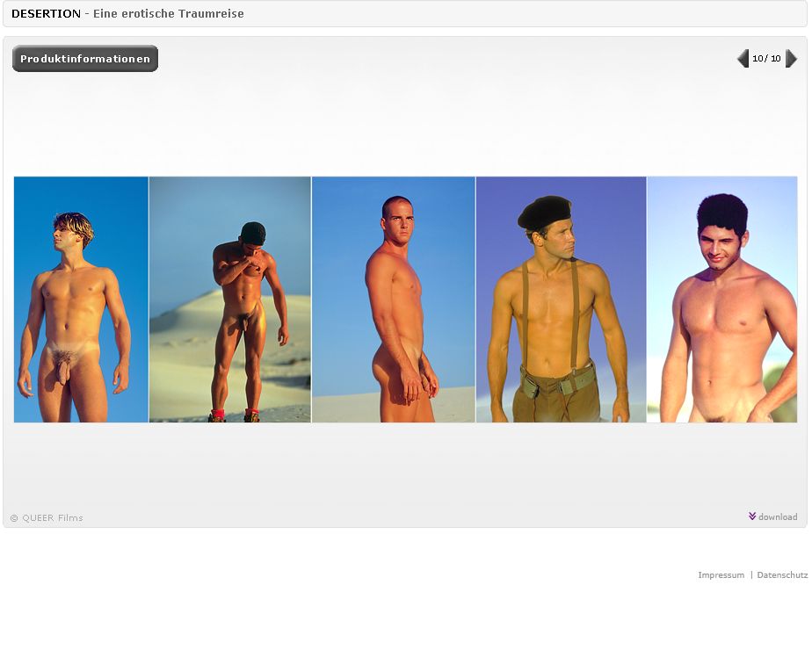812x650 pixels.
Task: Select the photo of man wearing beret
Action: click(x=561, y=300)
